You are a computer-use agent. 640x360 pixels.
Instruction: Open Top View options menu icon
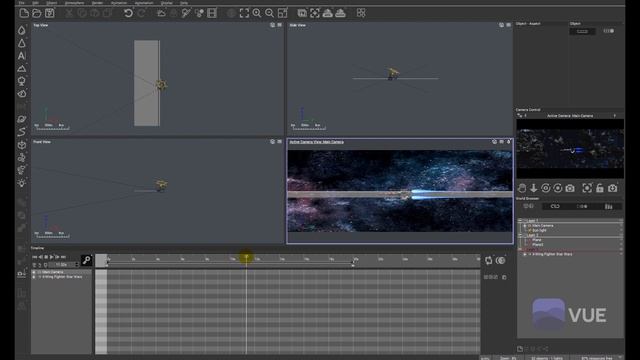tap(280, 25)
